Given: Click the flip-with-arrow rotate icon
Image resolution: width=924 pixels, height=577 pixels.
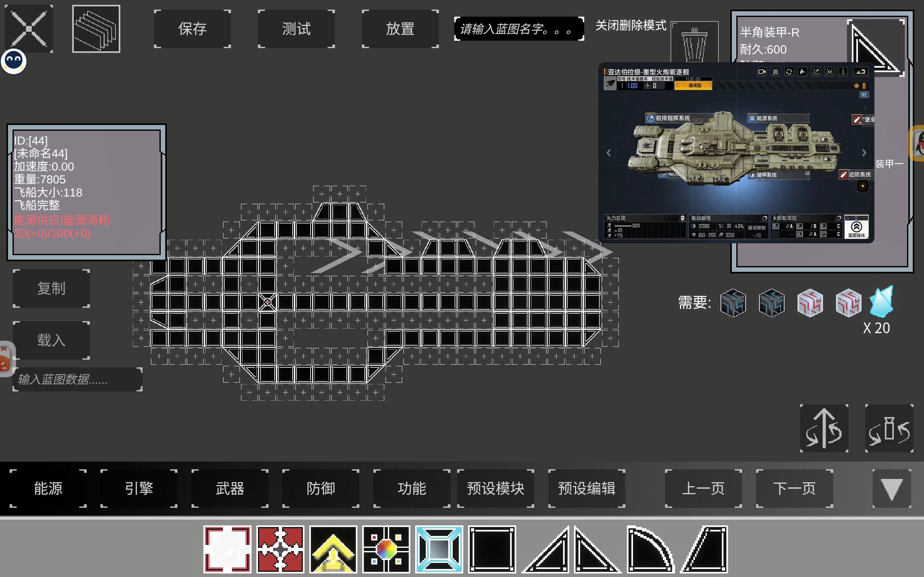Looking at the screenshot, I should click(824, 428).
